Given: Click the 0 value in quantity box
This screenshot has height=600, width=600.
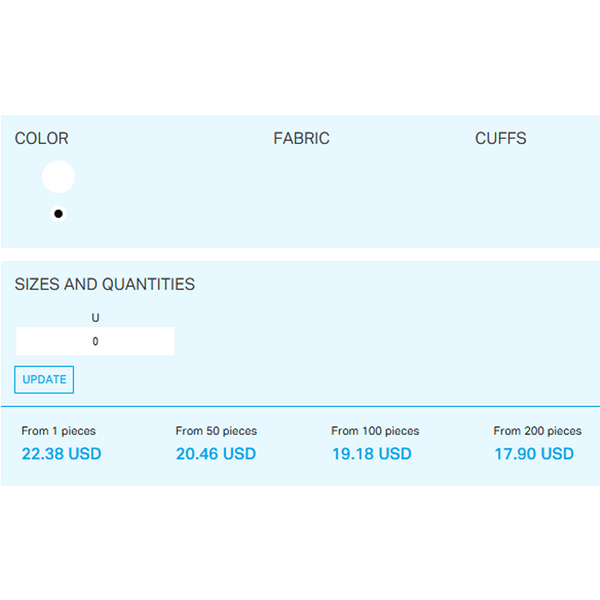Looking at the screenshot, I should click(96, 341).
